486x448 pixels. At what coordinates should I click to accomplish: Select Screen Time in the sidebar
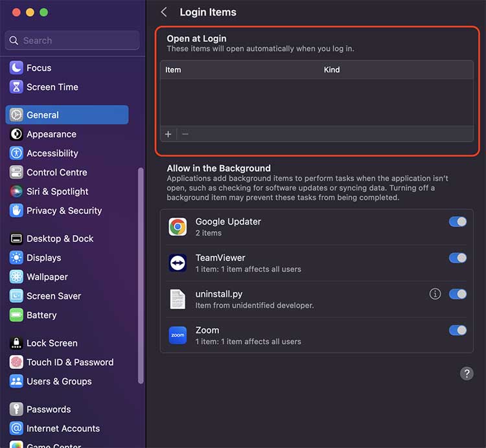pyautogui.click(x=67, y=87)
